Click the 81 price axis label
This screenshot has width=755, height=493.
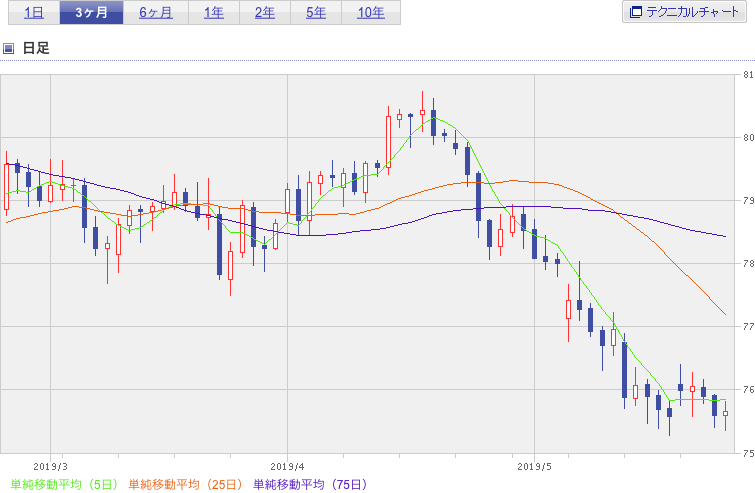click(748, 75)
